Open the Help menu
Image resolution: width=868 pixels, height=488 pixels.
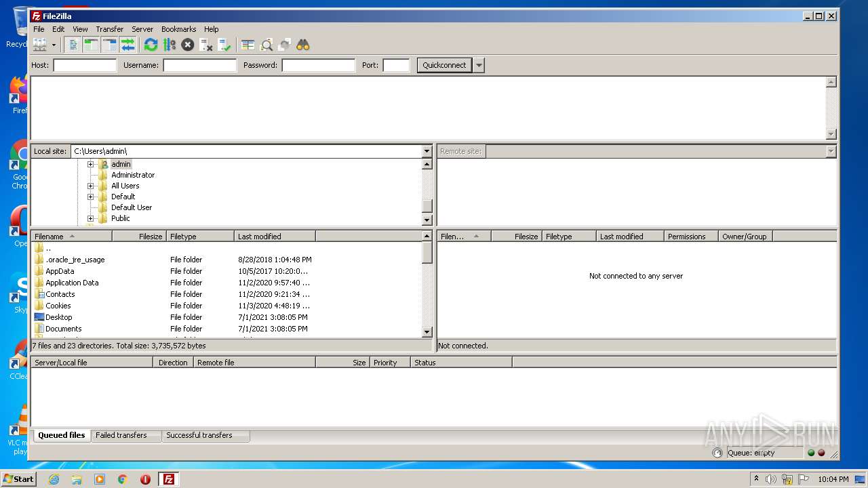coord(212,29)
